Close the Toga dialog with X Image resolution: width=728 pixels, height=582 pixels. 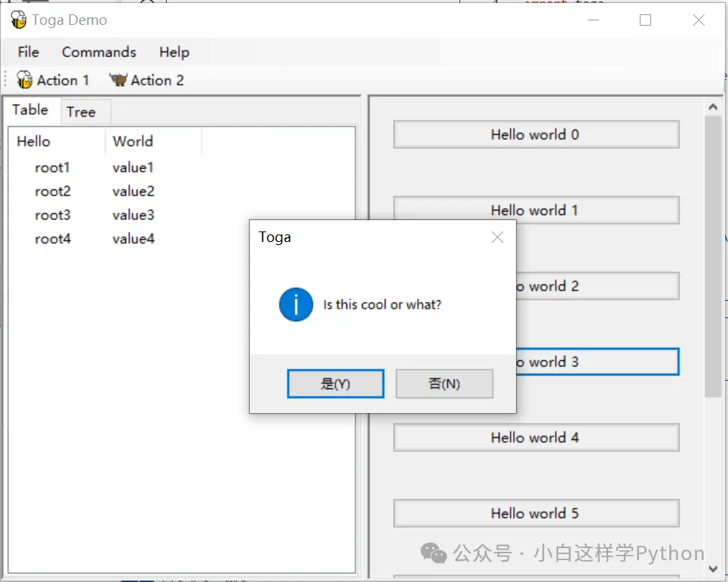[497, 237]
